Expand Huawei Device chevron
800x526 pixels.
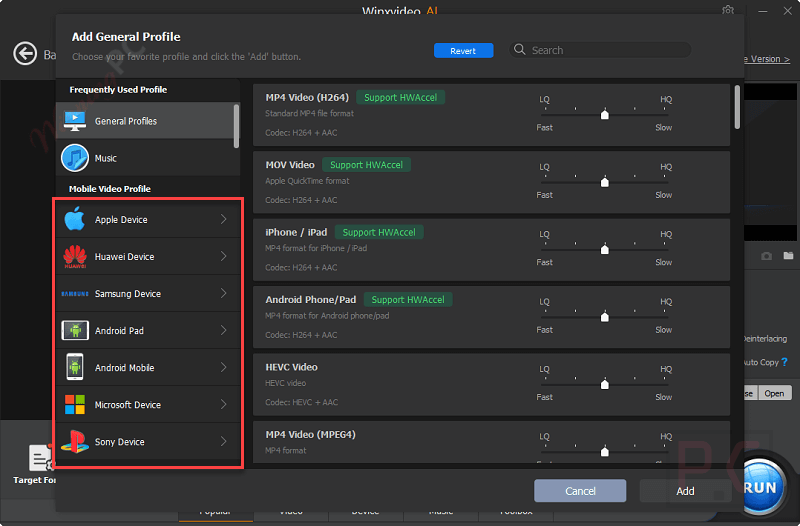[x=223, y=257]
